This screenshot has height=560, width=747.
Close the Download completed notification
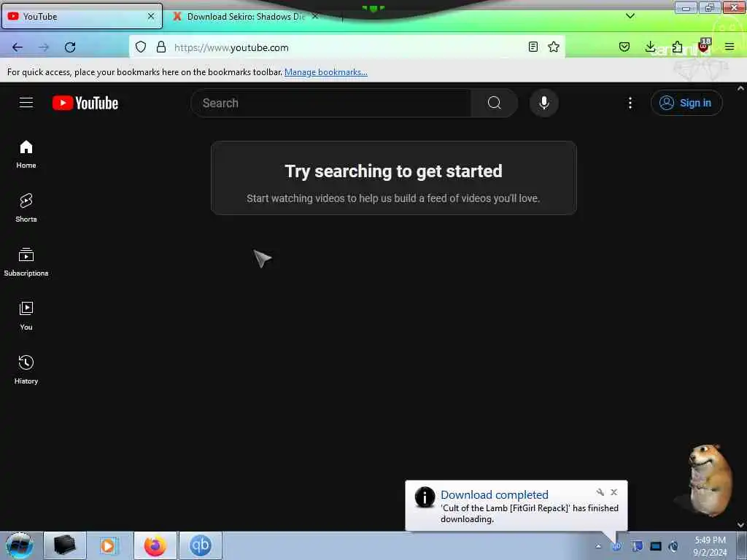[614, 492]
